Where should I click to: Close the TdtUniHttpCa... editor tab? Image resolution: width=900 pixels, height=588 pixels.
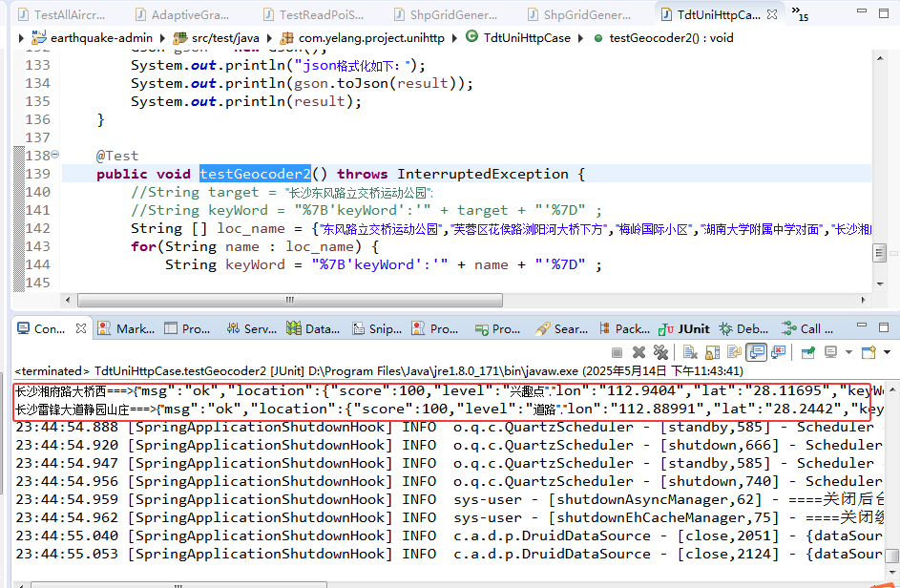[x=772, y=14]
